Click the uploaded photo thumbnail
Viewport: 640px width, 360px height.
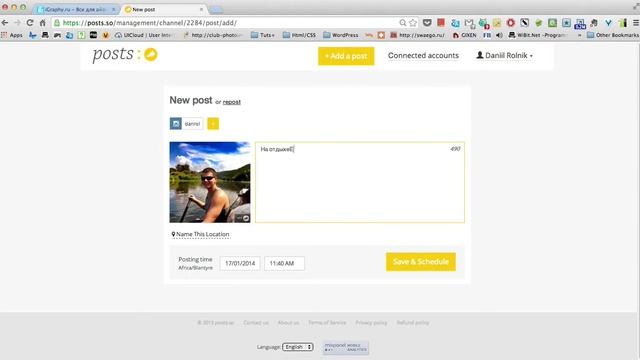(x=210, y=182)
